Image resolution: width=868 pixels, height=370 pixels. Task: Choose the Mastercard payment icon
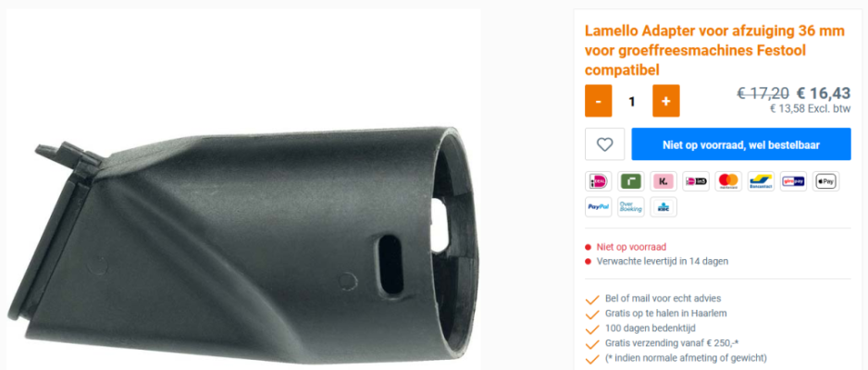728,181
